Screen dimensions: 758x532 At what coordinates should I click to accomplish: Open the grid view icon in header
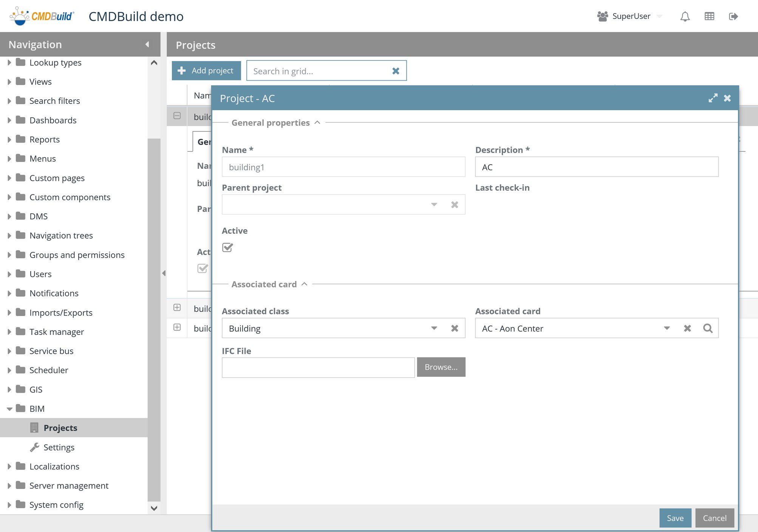click(x=709, y=16)
